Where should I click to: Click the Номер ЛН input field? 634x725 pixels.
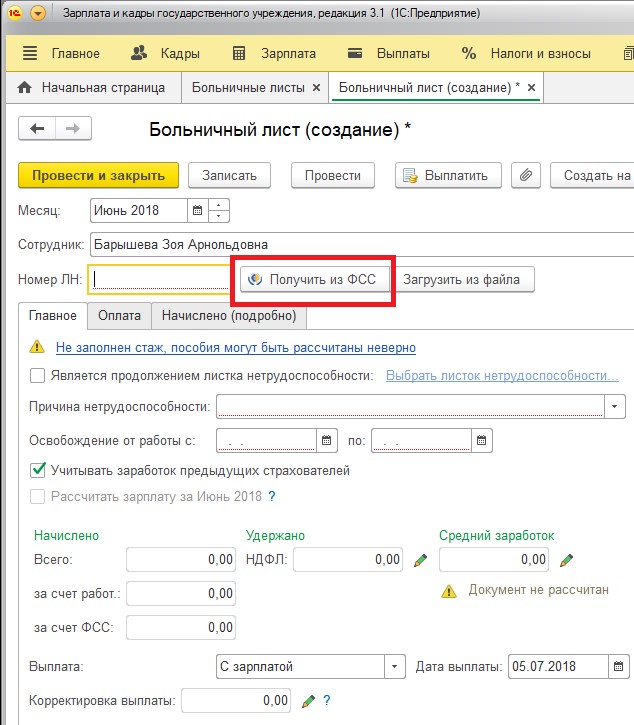[x=160, y=280]
